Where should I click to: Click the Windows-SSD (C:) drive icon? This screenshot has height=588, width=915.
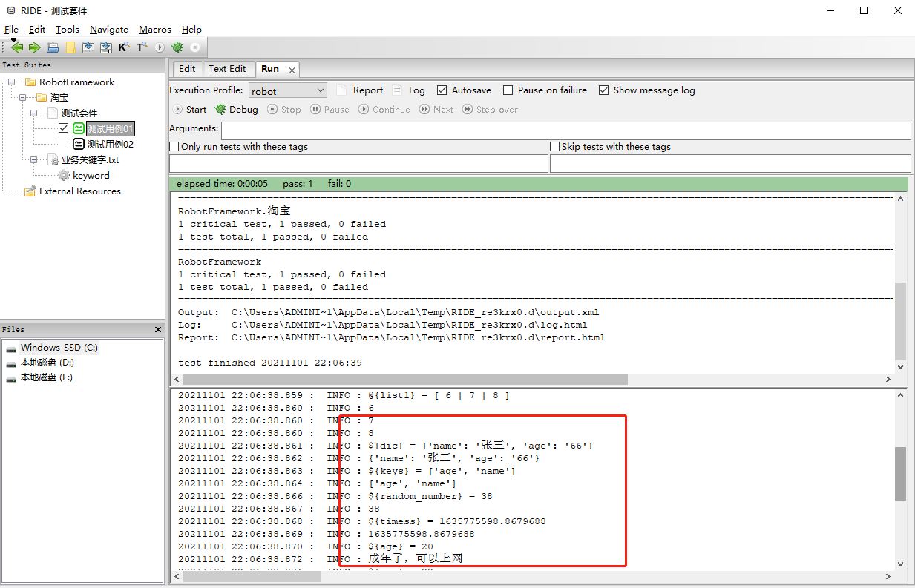(x=11, y=348)
